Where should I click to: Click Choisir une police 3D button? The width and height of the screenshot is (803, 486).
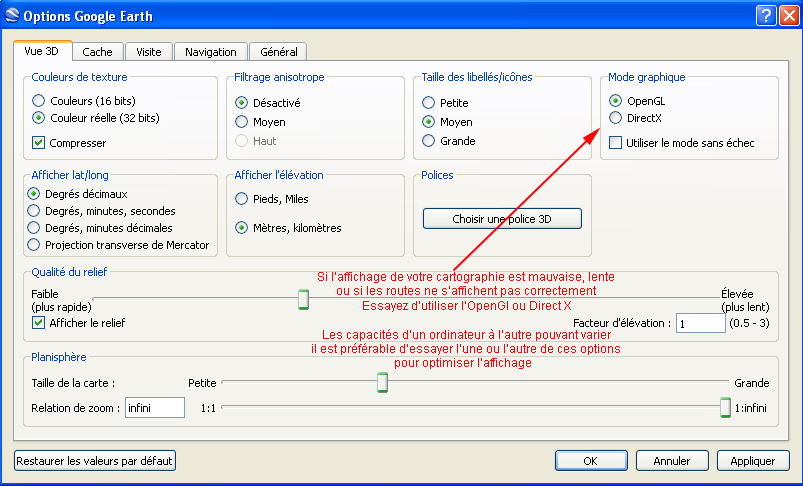pyautogui.click(x=502, y=219)
